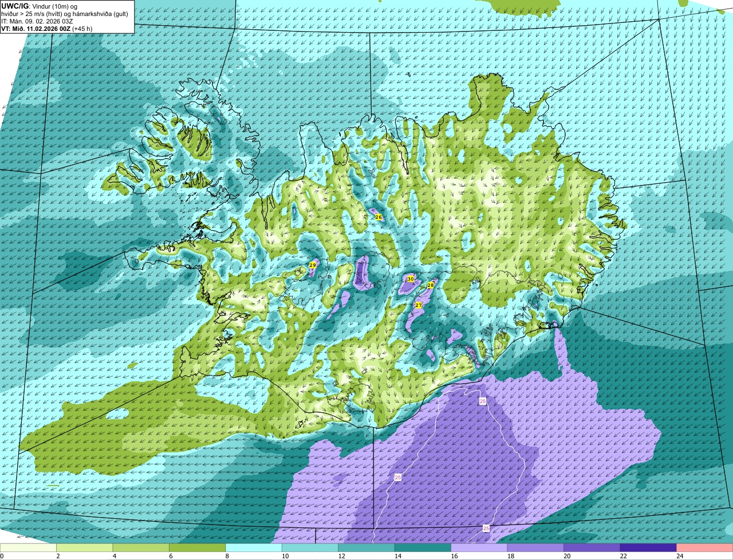Click the '(+45 h)' forecast offset text
This screenshot has height=560, width=733.
tap(82, 29)
